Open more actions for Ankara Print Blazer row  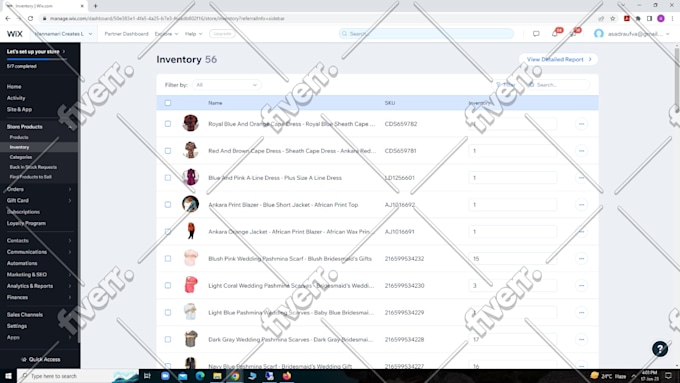(x=581, y=205)
